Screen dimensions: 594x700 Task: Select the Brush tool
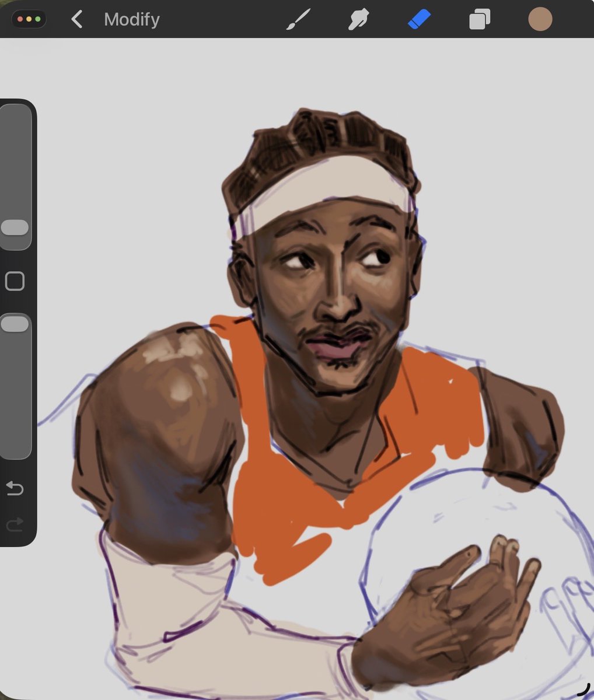[299, 19]
